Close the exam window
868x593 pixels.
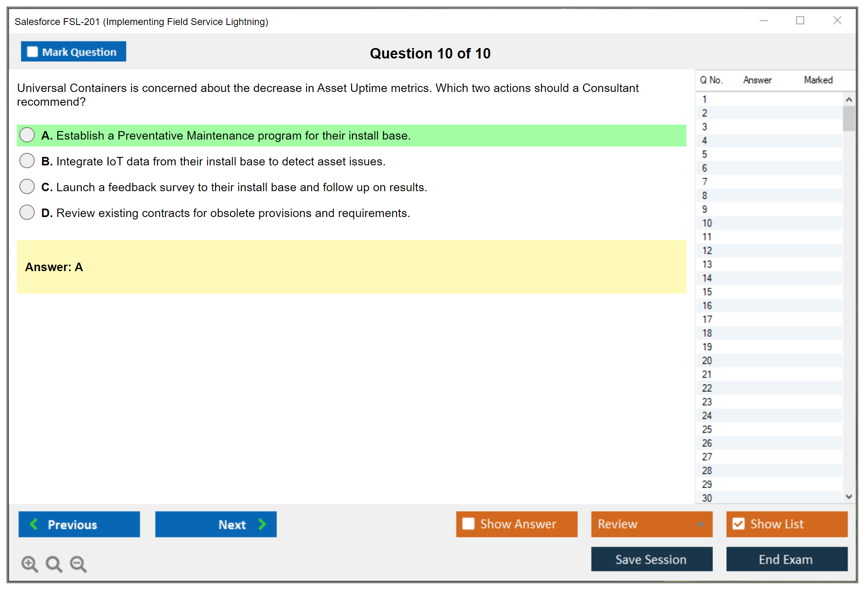[x=837, y=21]
